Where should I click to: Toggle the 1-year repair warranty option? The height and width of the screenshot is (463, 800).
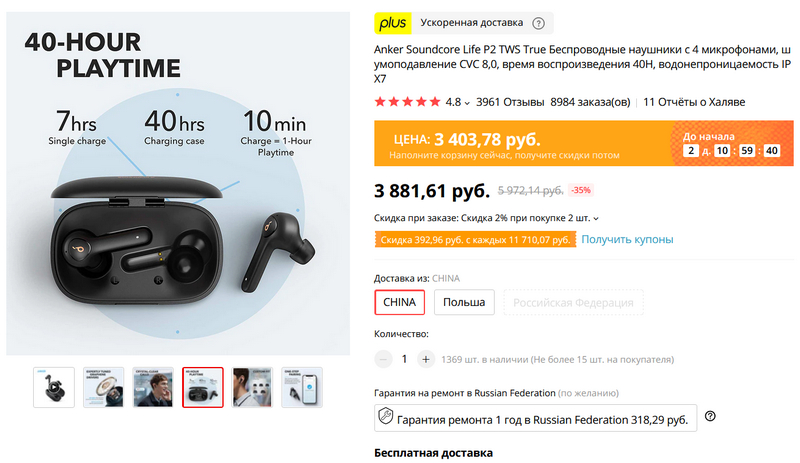tap(536, 417)
